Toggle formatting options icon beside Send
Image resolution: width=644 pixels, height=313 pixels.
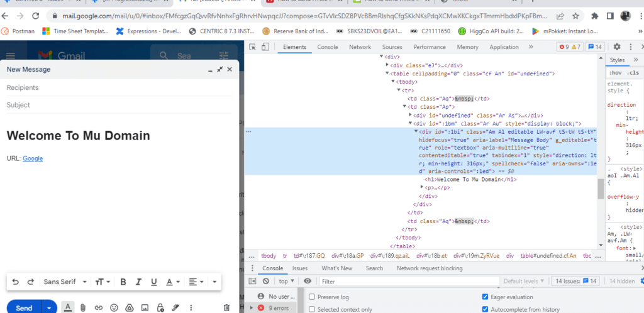[x=68, y=308]
